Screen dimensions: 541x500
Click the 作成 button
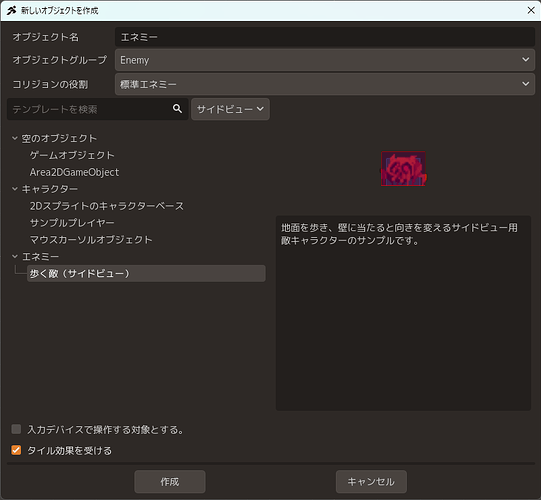coord(170,481)
